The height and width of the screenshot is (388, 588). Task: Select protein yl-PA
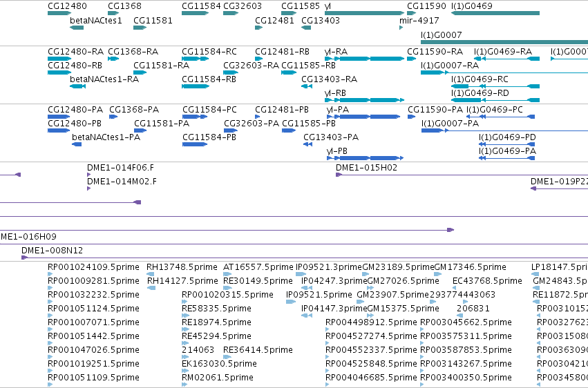[338, 109]
